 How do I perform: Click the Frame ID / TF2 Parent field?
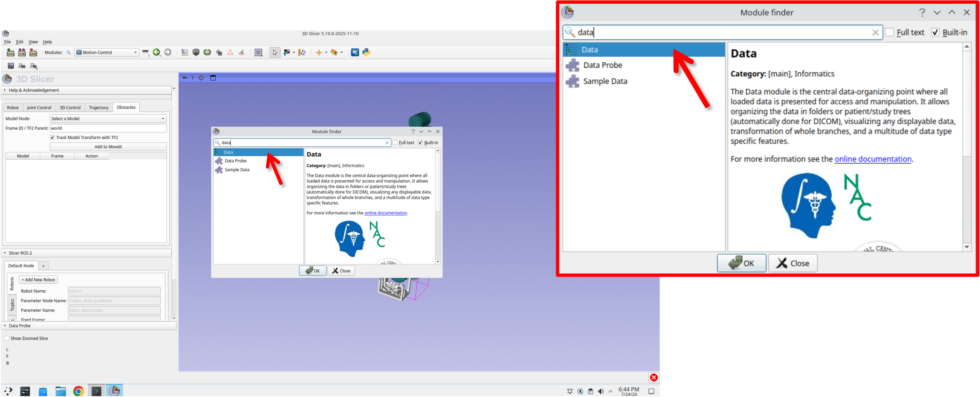click(108, 128)
